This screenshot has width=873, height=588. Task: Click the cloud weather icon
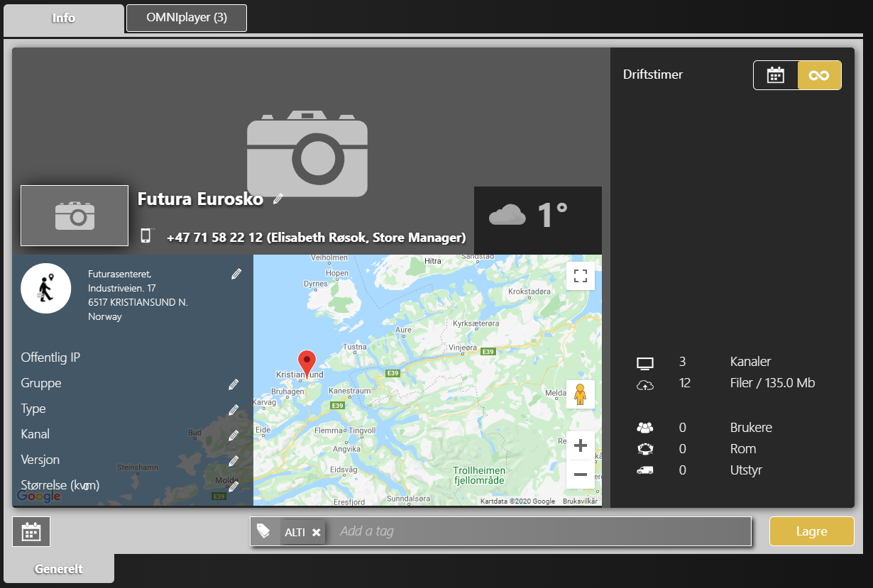point(507,214)
